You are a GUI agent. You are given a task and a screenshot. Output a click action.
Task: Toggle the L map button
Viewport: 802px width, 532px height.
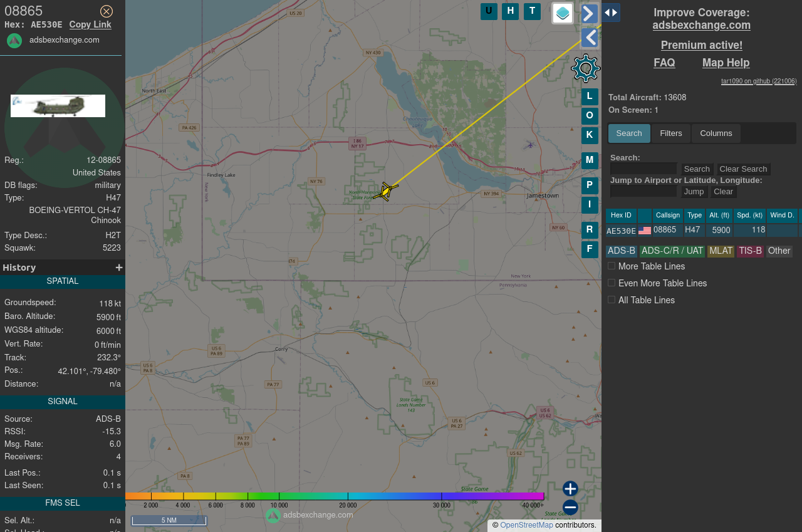tap(590, 96)
